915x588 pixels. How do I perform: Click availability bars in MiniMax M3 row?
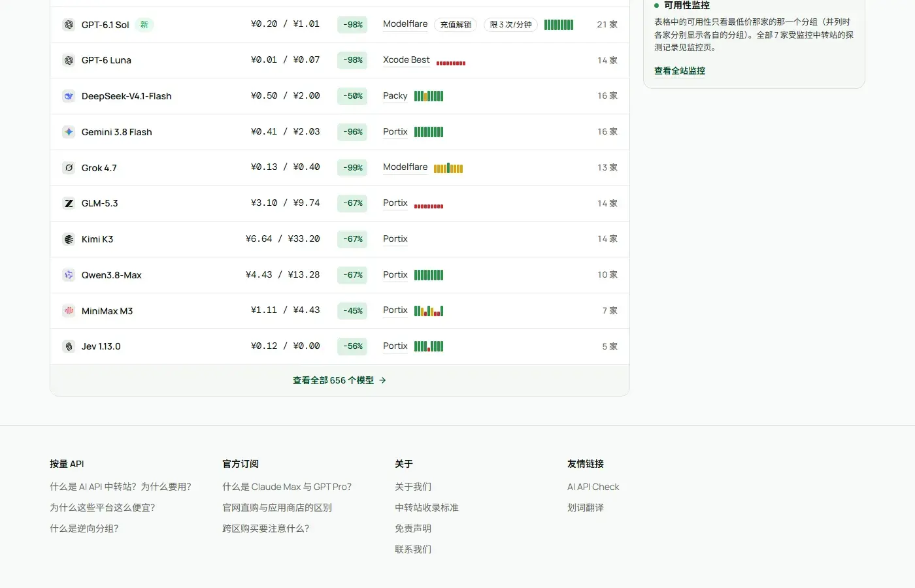(429, 311)
